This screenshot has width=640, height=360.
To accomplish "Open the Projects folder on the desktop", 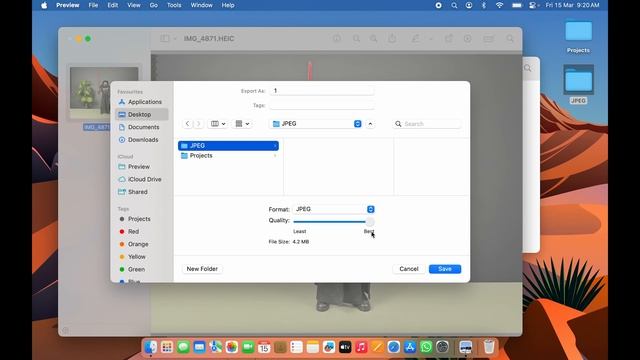I will click(x=578, y=37).
